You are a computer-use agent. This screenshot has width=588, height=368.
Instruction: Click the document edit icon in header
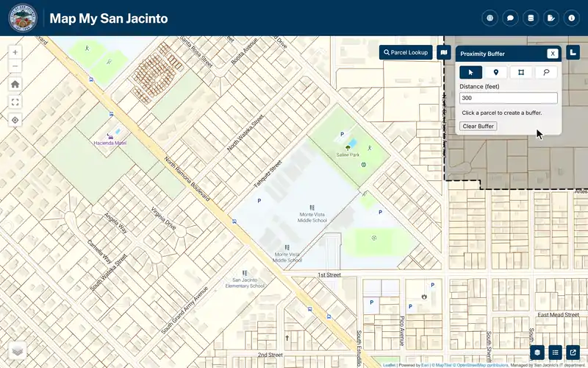551,18
